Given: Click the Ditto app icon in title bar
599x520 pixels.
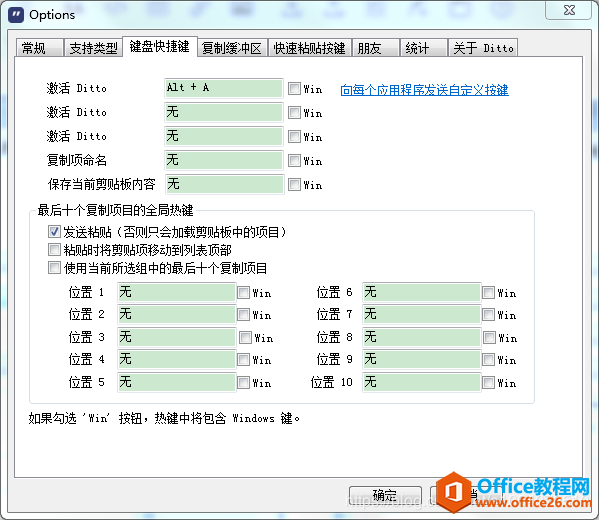Looking at the screenshot, I should click(x=16, y=15).
